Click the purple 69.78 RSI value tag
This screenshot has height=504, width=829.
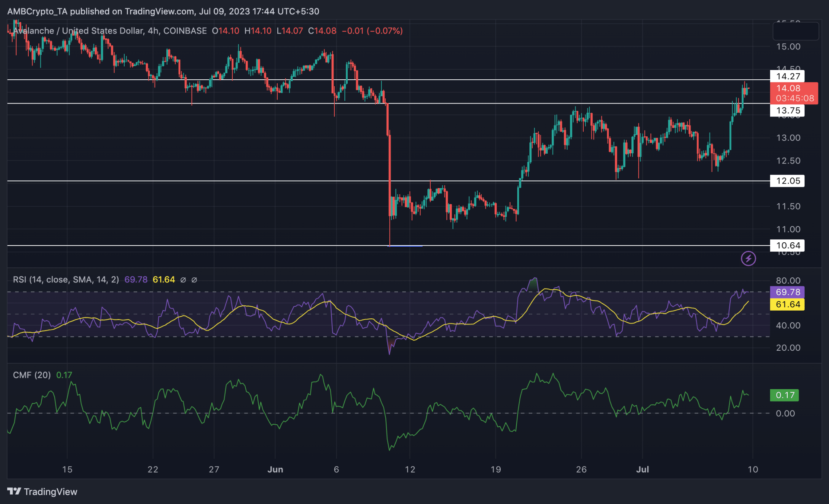(x=787, y=292)
